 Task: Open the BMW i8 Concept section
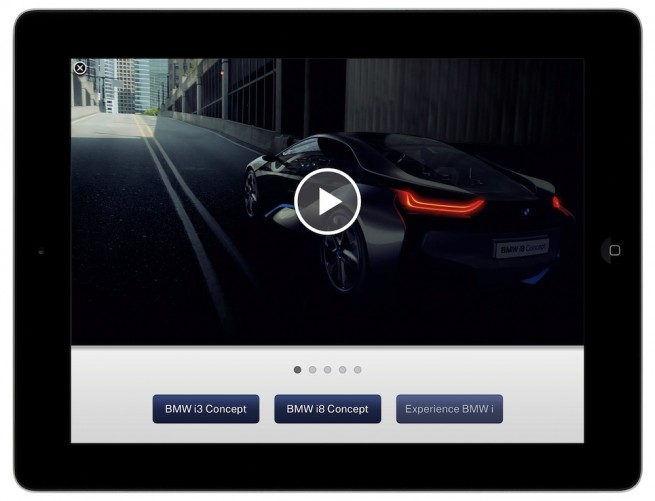pos(327,409)
